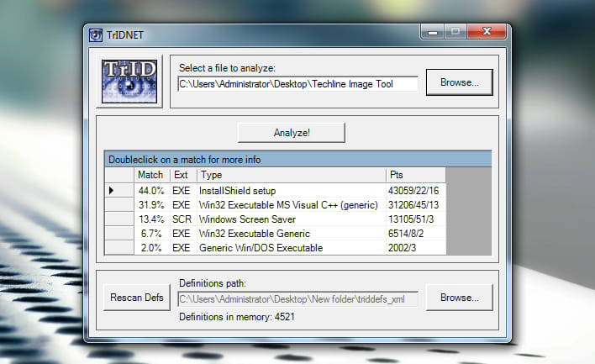Focus the file to analyze path field
The width and height of the screenshot is (595, 364).
pyautogui.click(x=297, y=84)
